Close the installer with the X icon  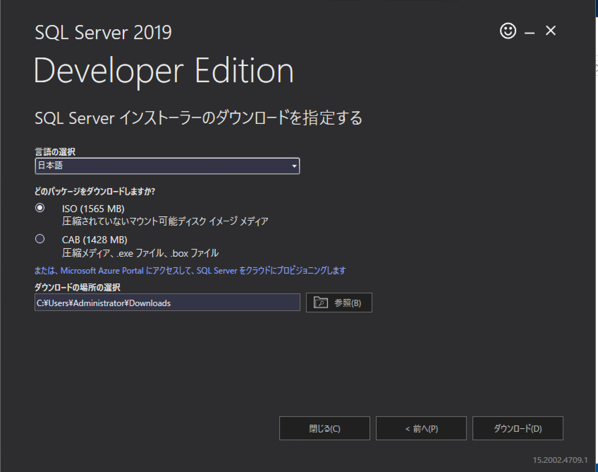tap(550, 31)
